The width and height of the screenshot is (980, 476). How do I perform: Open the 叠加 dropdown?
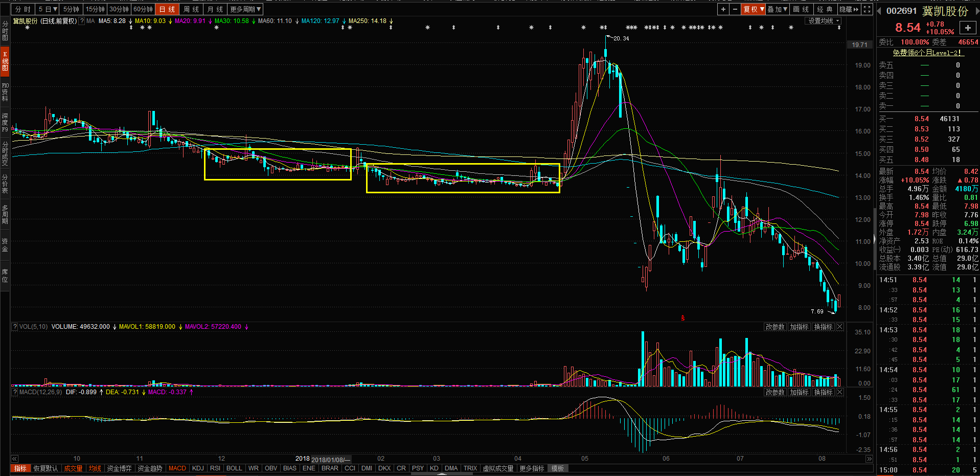point(777,9)
